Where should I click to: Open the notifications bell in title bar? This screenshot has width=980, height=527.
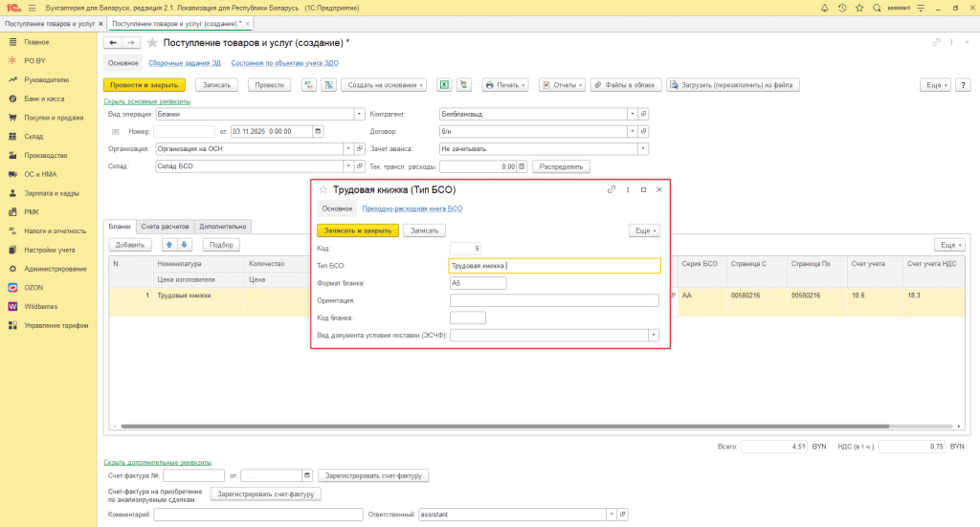tap(824, 8)
